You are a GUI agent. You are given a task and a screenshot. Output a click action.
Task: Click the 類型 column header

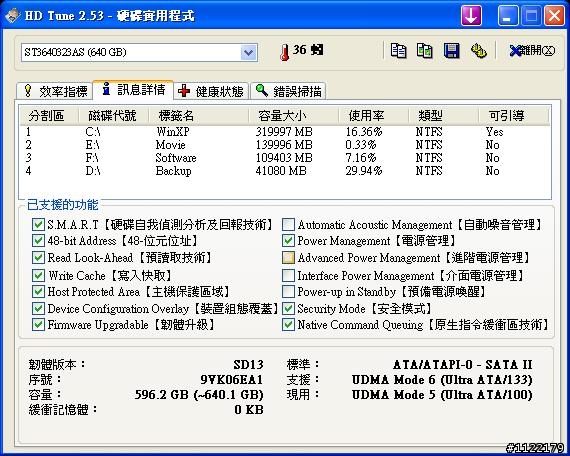point(443,116)
